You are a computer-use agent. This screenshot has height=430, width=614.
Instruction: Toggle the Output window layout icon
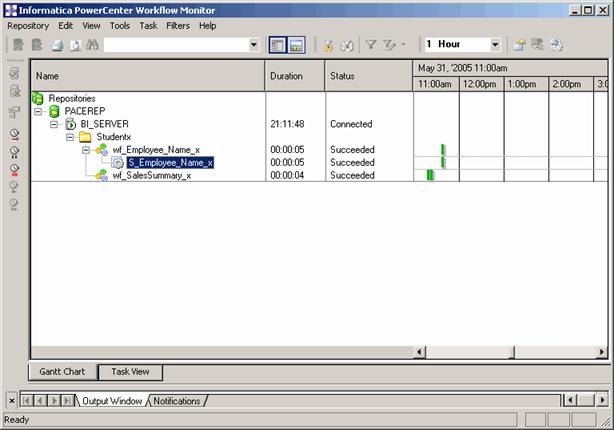coord(296,45)
